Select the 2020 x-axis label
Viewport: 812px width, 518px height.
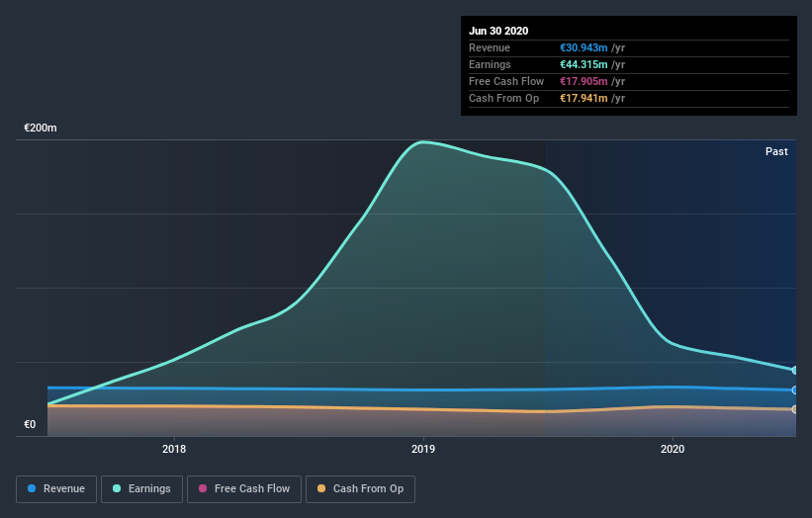click(x=673, y=449)
